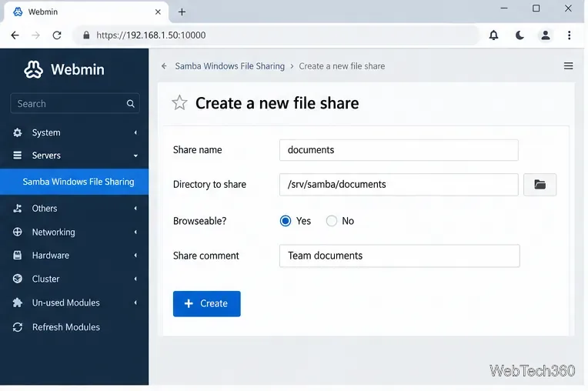Focus the Share comment field
Screen dimensions: 588x391
[399, 256]
